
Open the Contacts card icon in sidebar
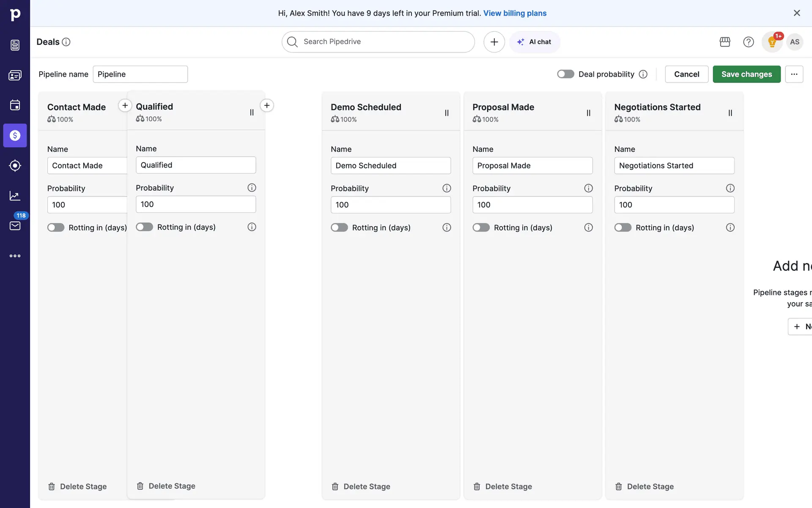tap(15, 75)
